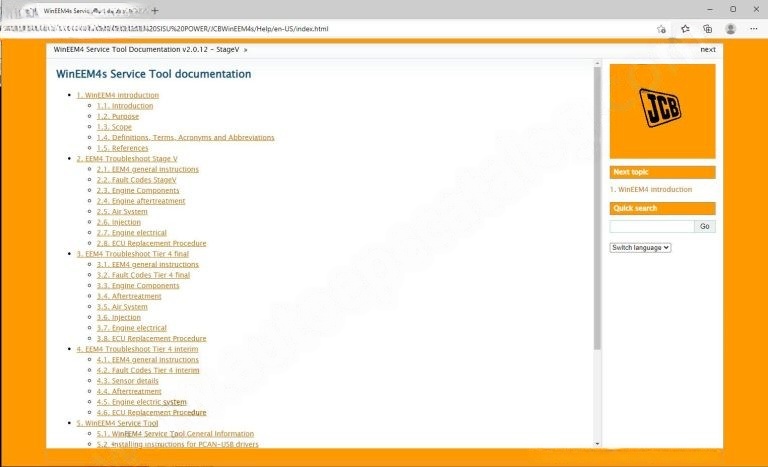Open 1.4. Definitions, Terms, Acronyms and Abbreviations
This screenshot has width=768, height=467.
point(185,137)
